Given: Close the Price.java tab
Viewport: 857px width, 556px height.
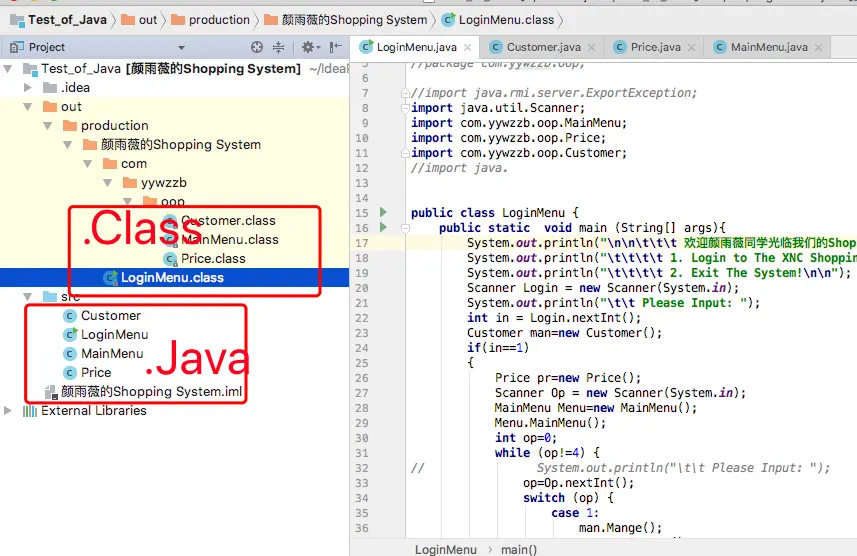Looking at the screenshot, I should (691, 48).
